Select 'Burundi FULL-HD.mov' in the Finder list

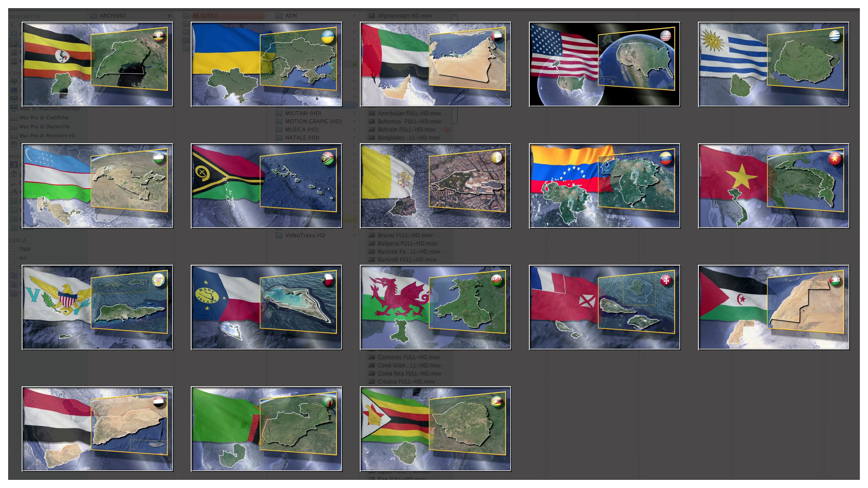click(x=409, y=260)
